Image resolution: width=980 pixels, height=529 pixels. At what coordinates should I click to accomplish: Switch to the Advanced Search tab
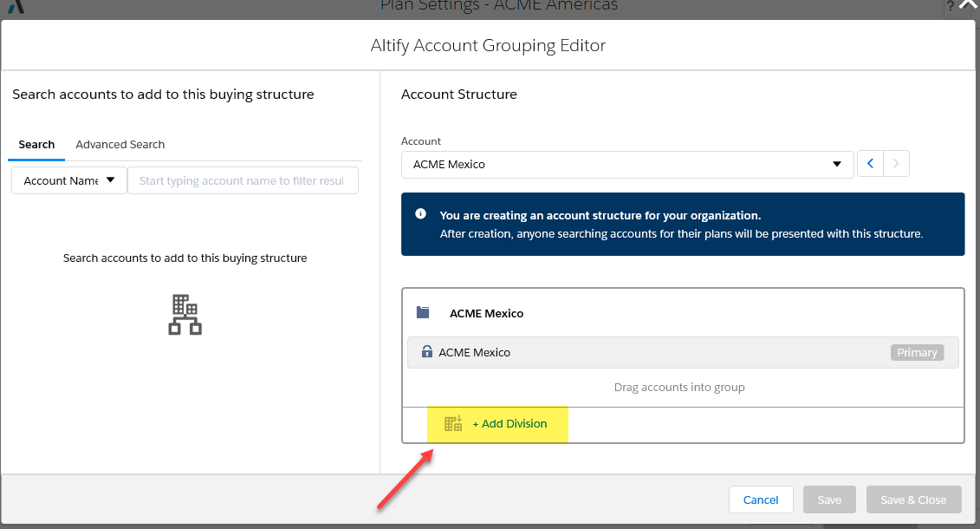120,145
